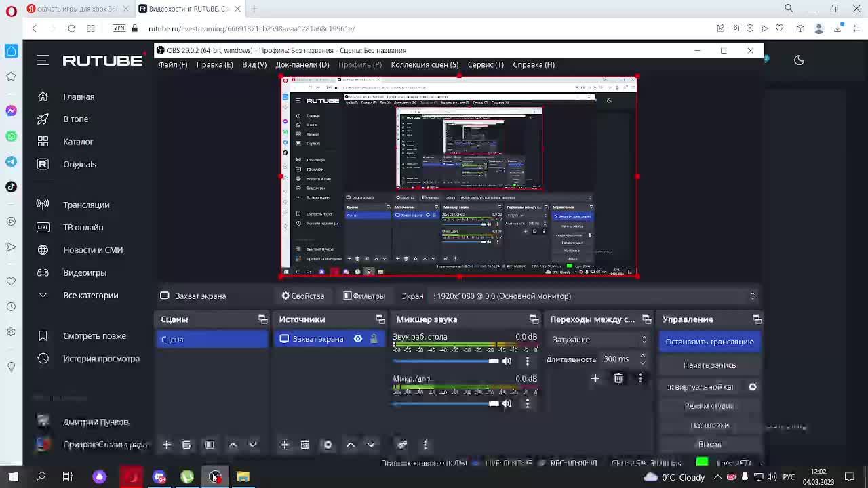Open RUTUBE hamburger menu
Image resolution: width=868 pixels, height=488 pixels.
43,60
